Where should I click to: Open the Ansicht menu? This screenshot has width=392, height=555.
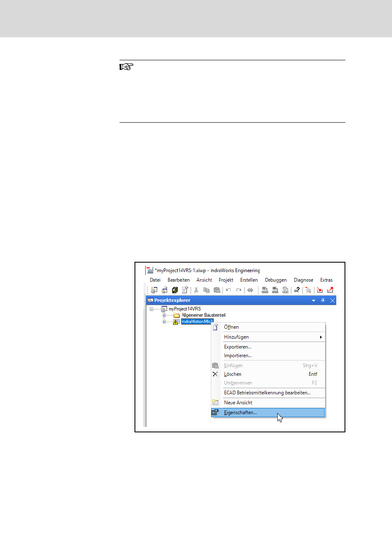click(x=204, y=280)
